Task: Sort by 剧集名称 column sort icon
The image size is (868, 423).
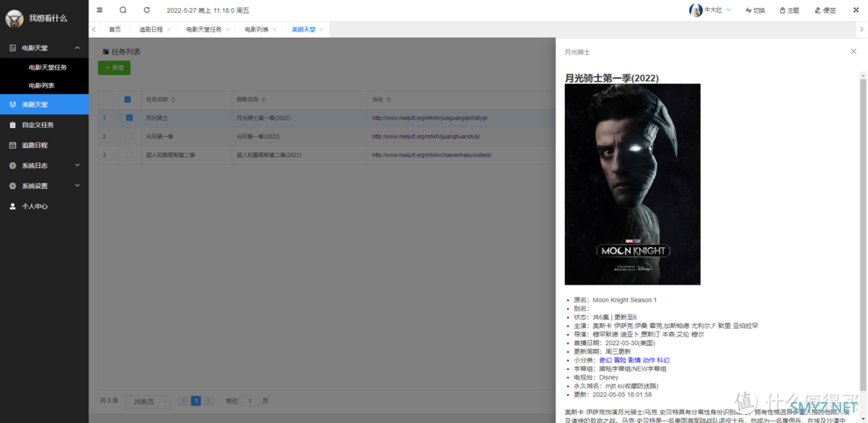Action: tap(264, 100)
